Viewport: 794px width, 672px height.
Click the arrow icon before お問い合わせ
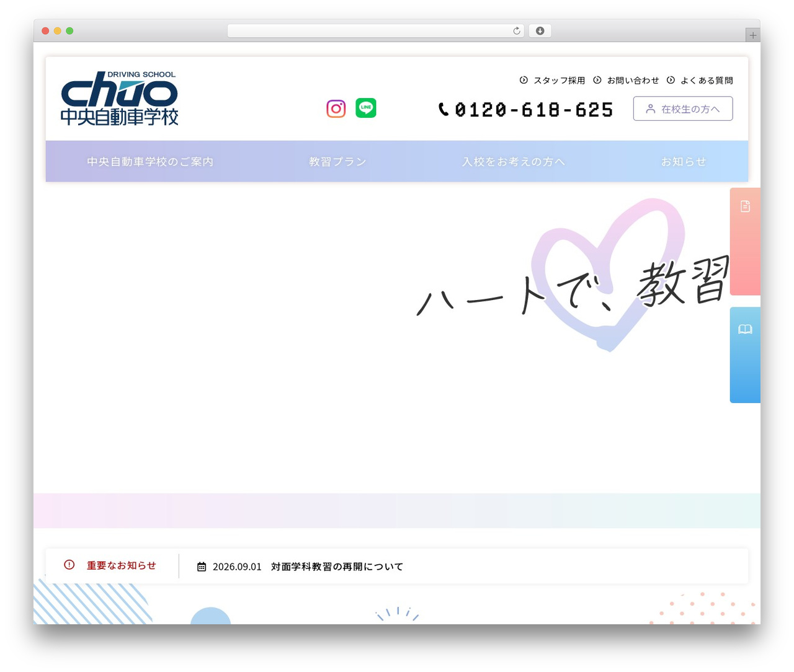pyautogui.click(x=597, y=80)
